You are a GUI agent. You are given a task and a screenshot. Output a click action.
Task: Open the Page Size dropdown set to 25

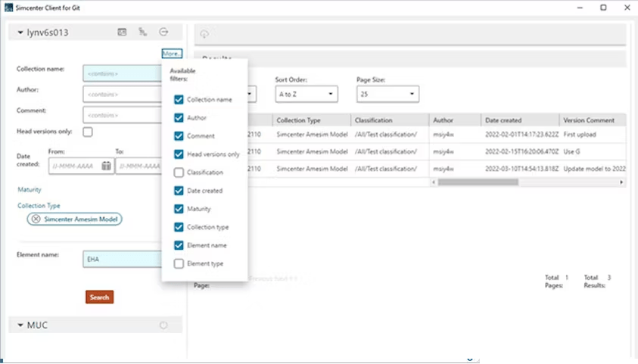click(x=387, y=95)
